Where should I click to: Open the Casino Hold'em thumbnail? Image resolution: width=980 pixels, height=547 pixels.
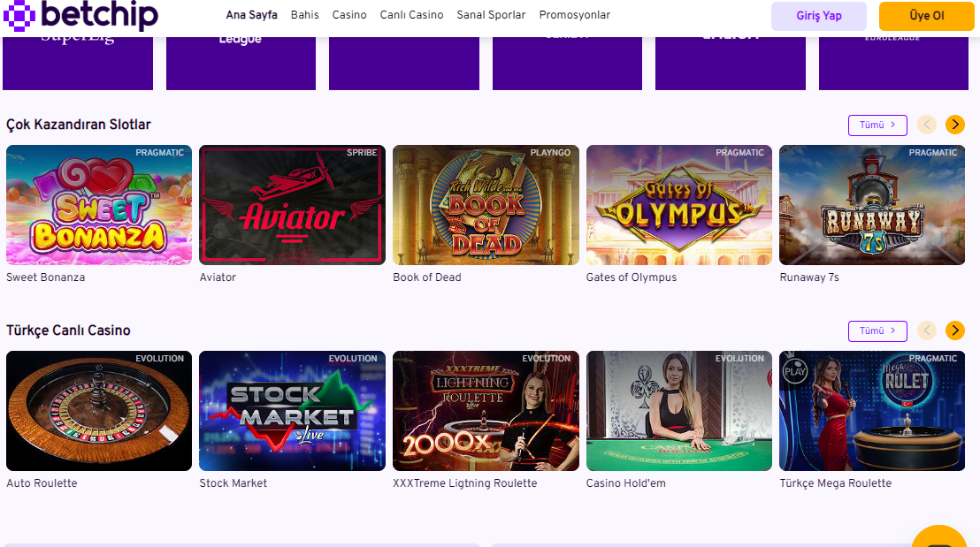pos(678,411)
